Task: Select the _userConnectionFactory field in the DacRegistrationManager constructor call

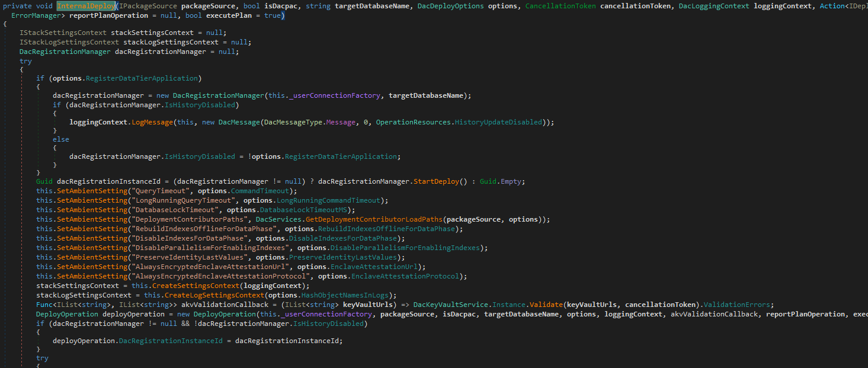Action: pyautogui.click(x=336, y=95)
